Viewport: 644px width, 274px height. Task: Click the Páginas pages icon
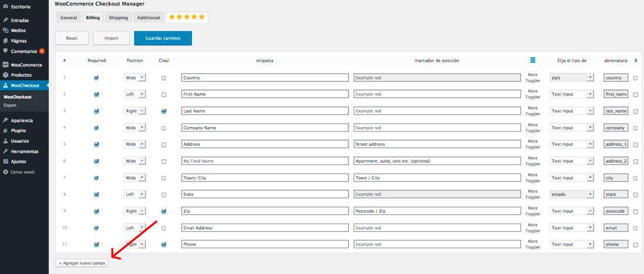[x=5, y=40]
